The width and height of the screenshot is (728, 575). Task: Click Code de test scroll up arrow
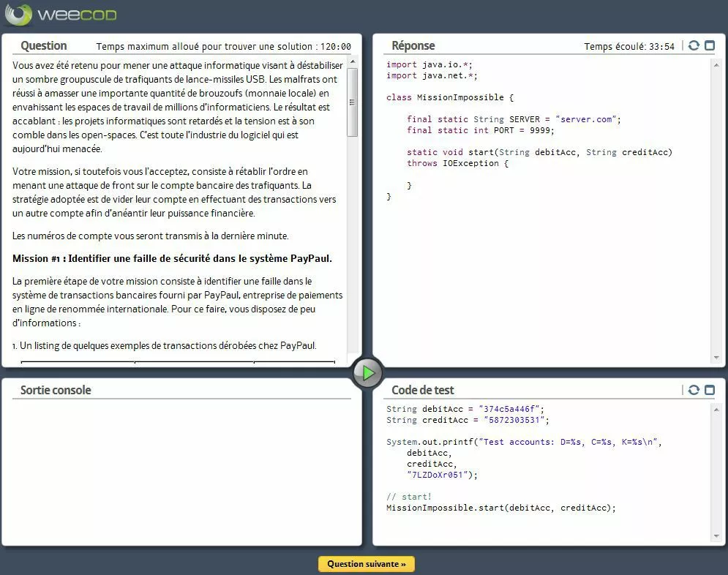pos(716,407)
